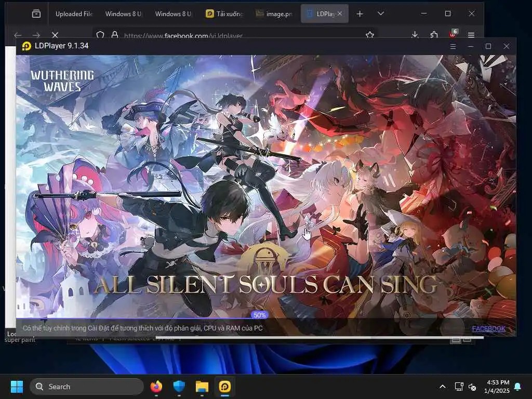Click LDPlayer icon on the taskbar
The height and width of the screenshot is (399, 532).
tap(225, 387)
